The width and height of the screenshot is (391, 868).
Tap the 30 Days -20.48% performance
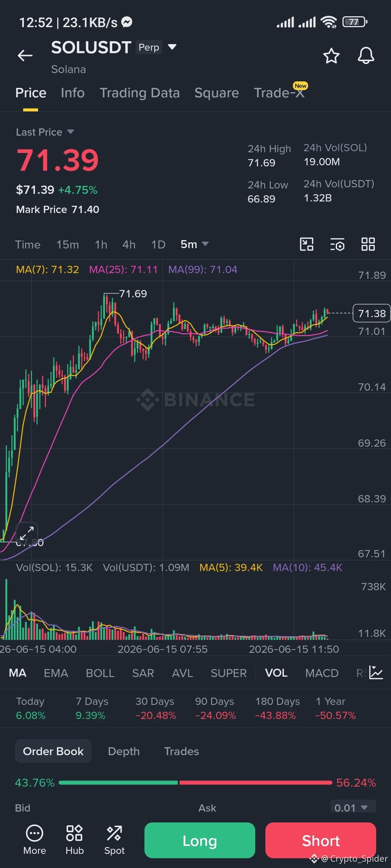[156, 708]
